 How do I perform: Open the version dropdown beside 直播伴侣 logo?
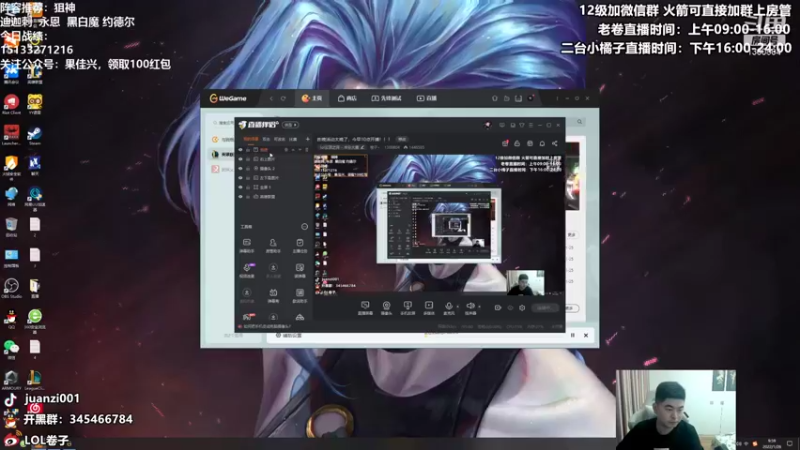pos(291,125)
